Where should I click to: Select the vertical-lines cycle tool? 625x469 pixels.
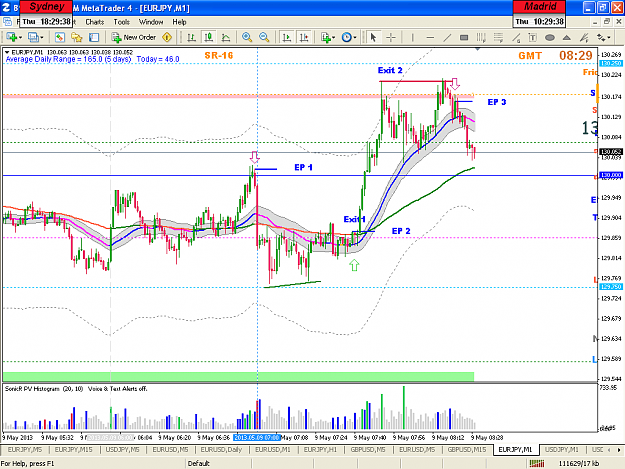point(481,37)
